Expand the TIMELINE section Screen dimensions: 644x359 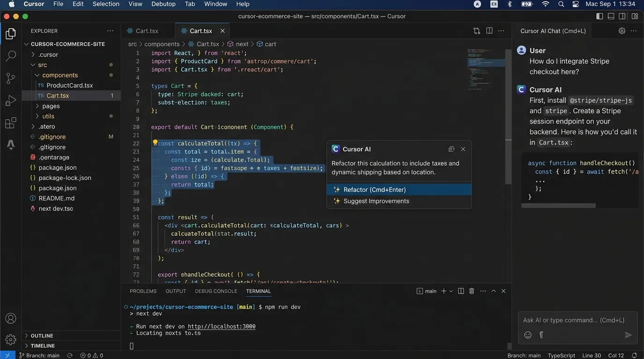pyautogui.click(x=71, y=345)
